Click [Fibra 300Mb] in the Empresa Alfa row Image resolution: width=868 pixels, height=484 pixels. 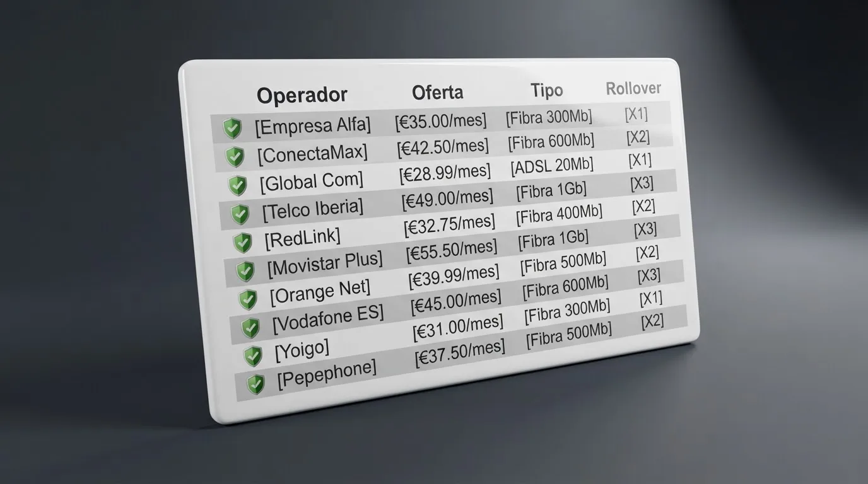pos(549,118)
